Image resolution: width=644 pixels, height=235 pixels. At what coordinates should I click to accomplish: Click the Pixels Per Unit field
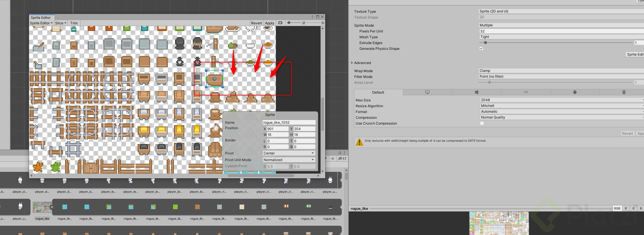561,31
